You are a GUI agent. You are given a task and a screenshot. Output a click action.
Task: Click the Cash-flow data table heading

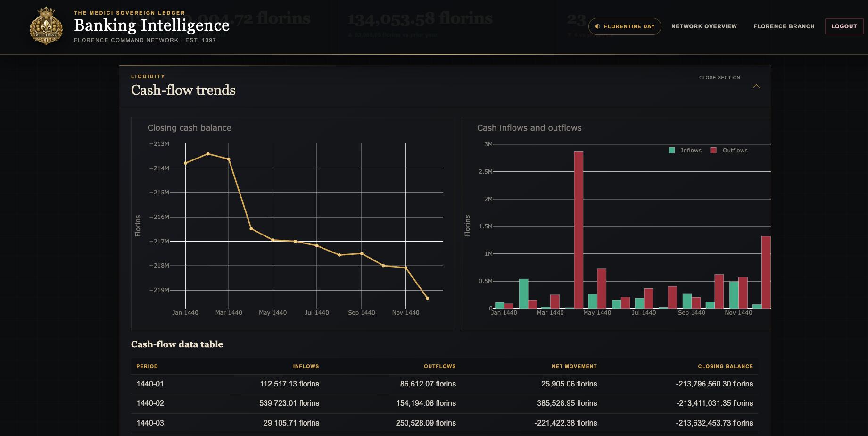point(177,344)
